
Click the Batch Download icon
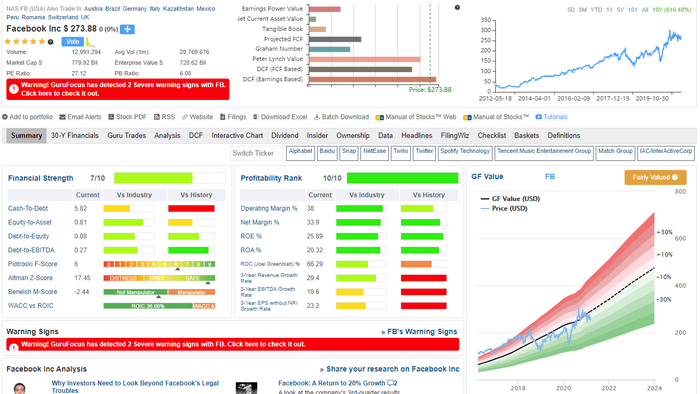pos(317,117)
